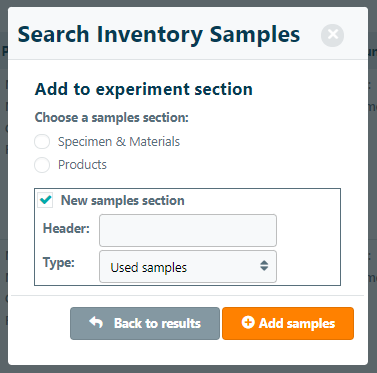
Task: Click the Search Inventory Samples title
Action: pos(159,34)
